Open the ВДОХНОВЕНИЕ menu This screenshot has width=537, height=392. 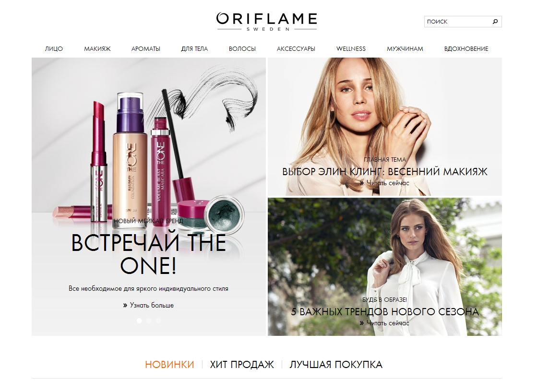pyautogui.click(x=466, y=48)
